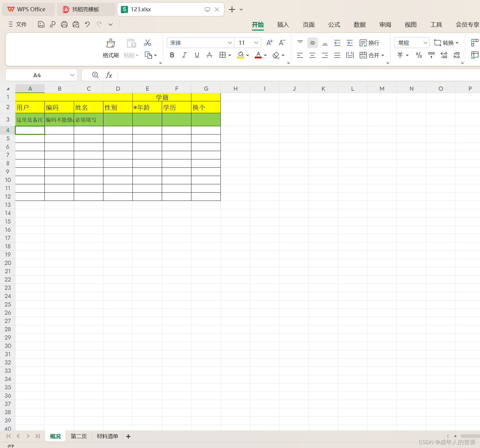Viewport: 480px width, 448px height.
Task: Expand the Name Box dropdown for A4
Action: (72, 75)
